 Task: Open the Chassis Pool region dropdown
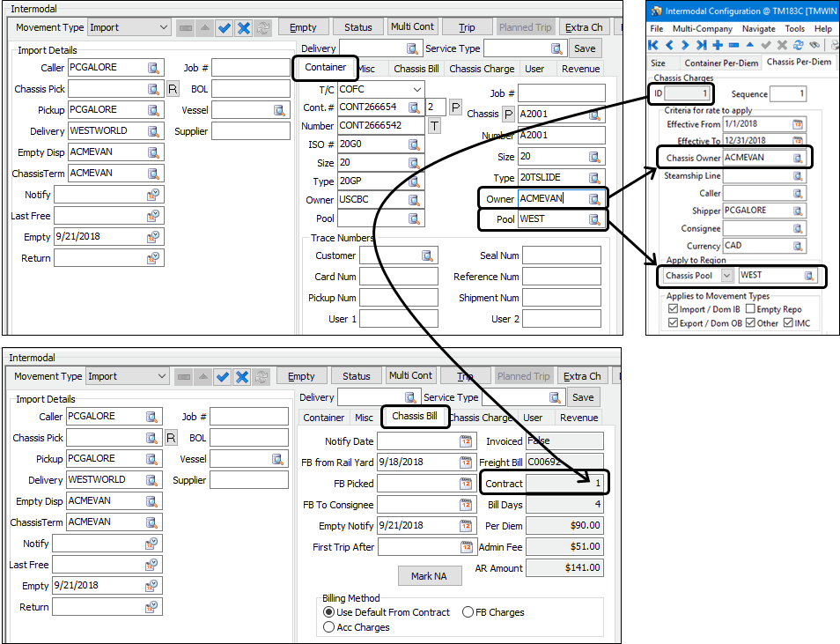tap(727, 276)
